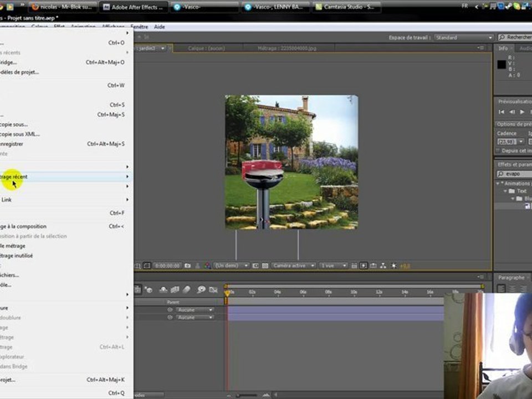Screen dimensions: 532x399
Task: Click the timeline zoom slider at bottom
Action: coord(247,395)
